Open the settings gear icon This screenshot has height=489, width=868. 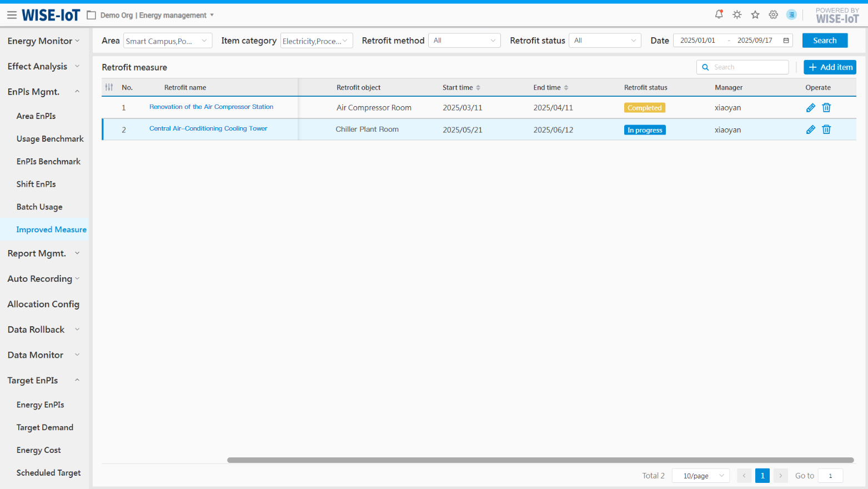point(773,15)
